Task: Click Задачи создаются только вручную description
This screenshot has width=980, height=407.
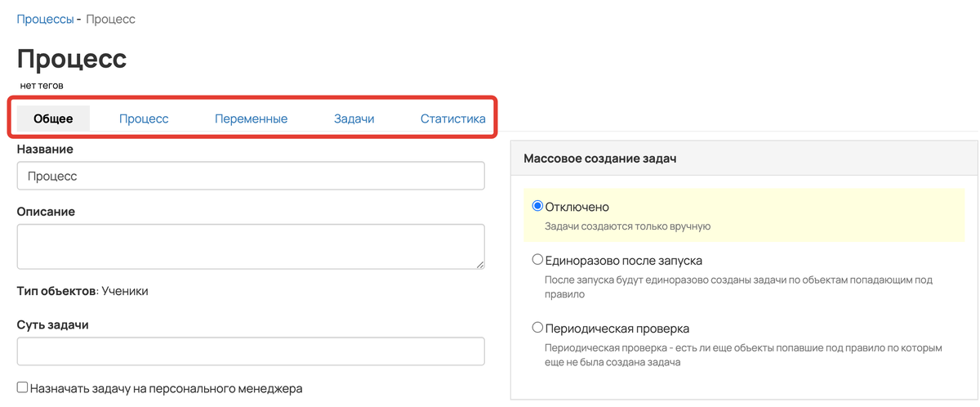Action: pos(627,226)
